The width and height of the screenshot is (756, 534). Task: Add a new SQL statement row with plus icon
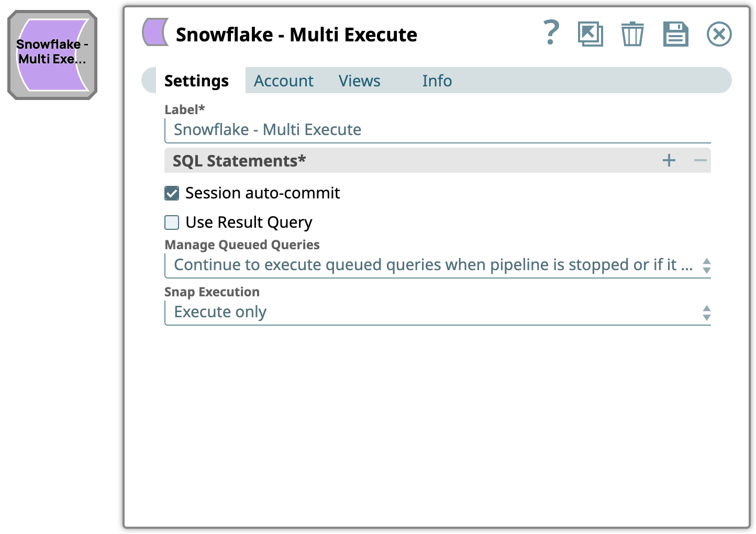click(669, 161)
